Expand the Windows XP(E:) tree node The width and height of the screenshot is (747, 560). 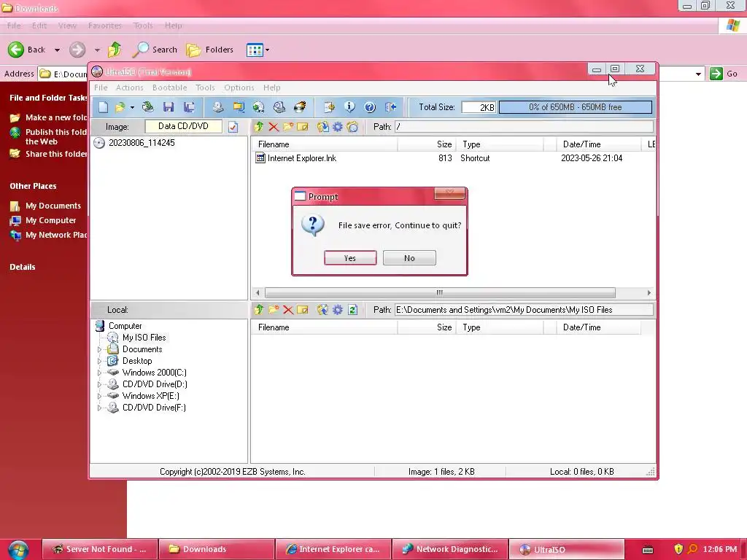pyautogui.click(x=99, y=396)
